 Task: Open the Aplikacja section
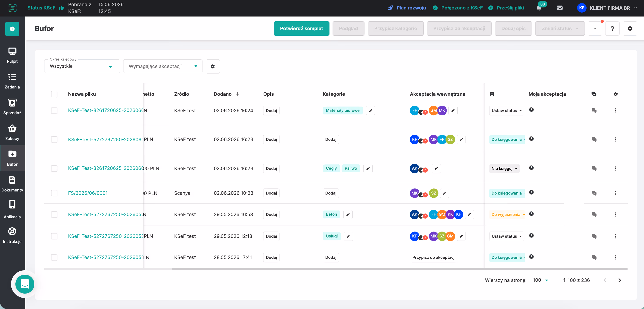12,210
